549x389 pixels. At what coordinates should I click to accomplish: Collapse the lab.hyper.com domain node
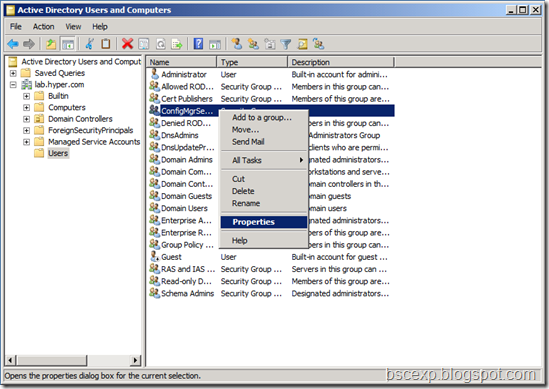(13, 84)
